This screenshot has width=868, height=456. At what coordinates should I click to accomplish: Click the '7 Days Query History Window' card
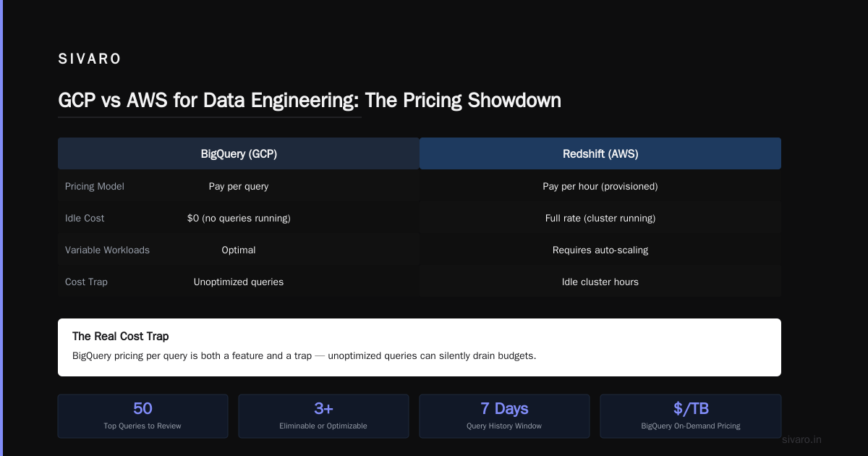(x=504, y=416)
